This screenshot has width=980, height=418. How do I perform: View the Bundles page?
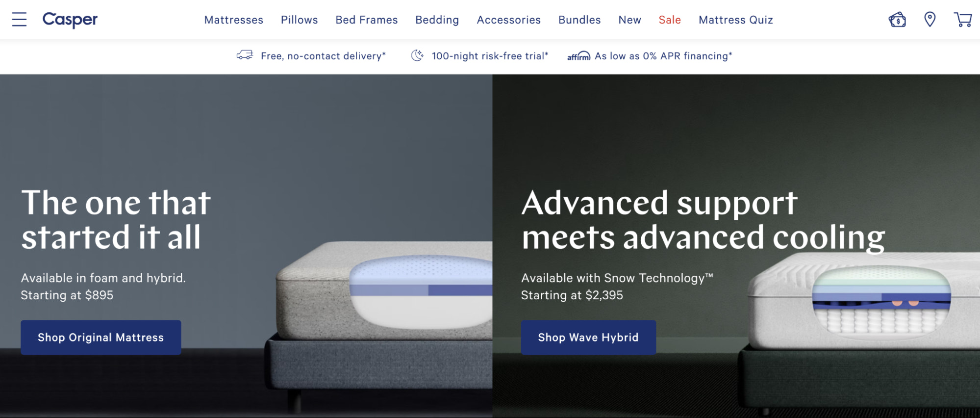[579, 20]
